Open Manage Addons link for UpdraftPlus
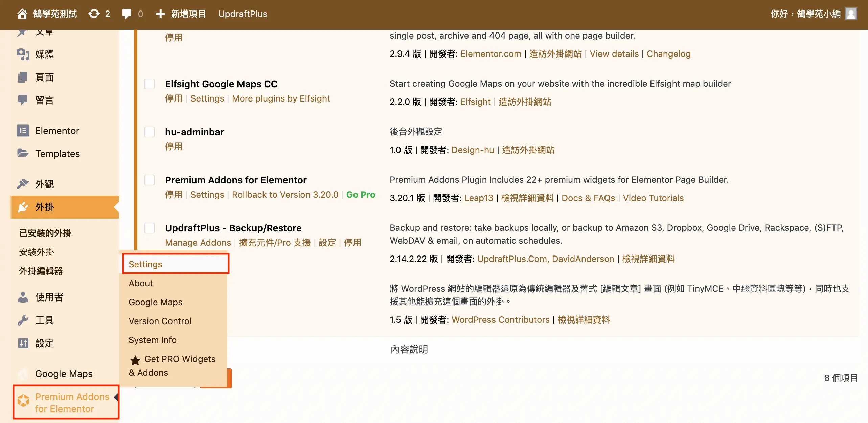Image resolution: width=868 pixels, height=423 pixels. point(198,243)
